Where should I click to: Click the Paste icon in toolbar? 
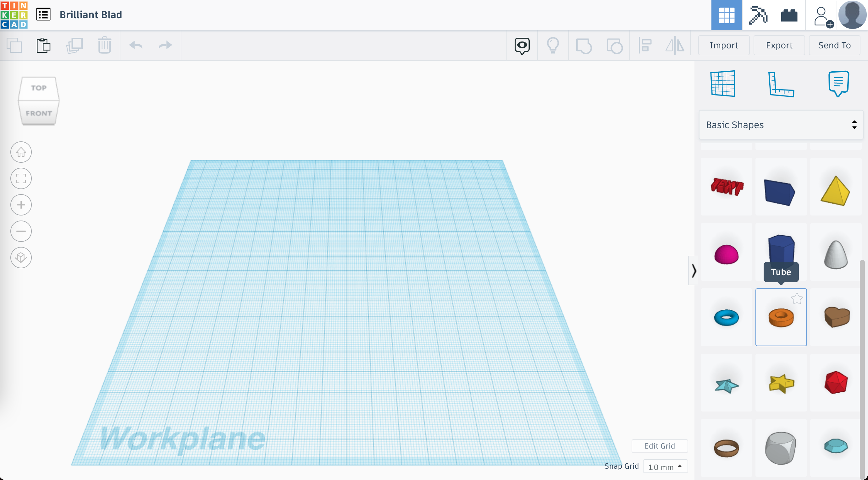43,45
